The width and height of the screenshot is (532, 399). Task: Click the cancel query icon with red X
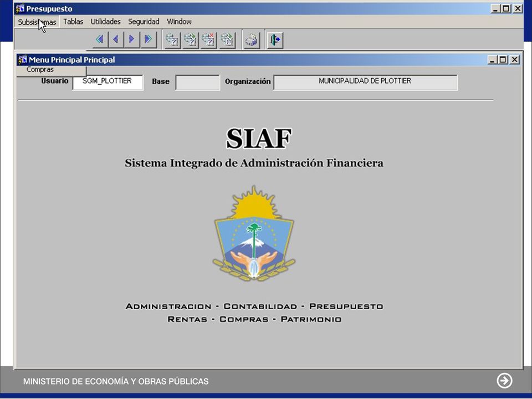click(209, 40)
